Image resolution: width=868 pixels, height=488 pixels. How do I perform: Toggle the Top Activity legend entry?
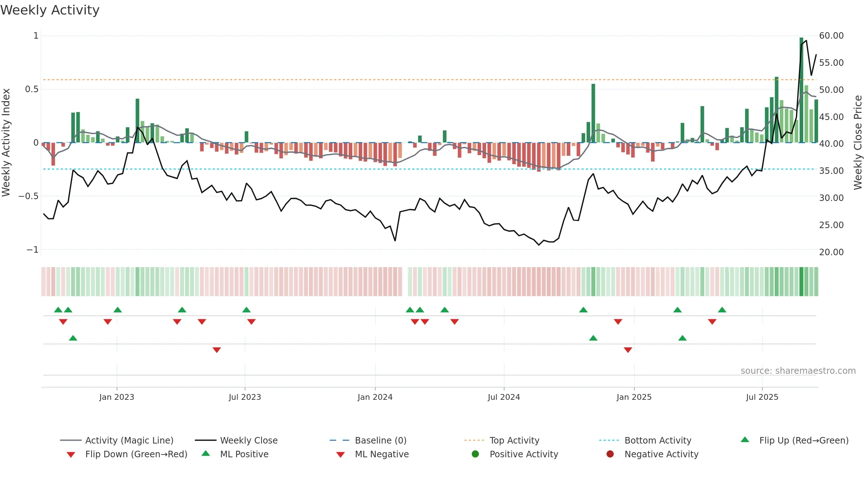click(502, 440)
